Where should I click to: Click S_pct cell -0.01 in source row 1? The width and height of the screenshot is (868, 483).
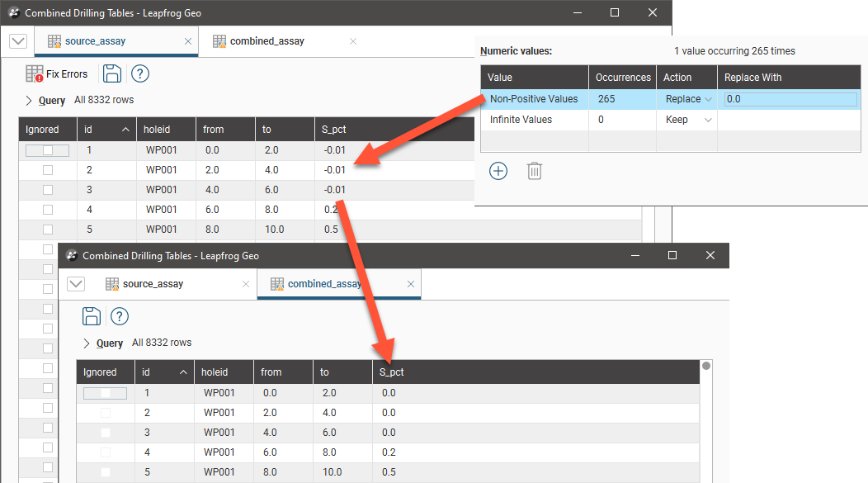click(334, 150)
